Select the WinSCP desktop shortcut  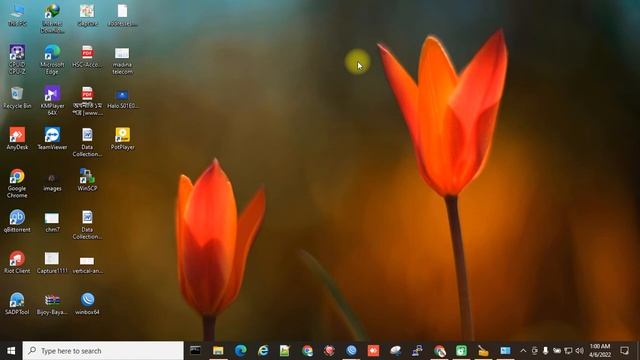87,180
